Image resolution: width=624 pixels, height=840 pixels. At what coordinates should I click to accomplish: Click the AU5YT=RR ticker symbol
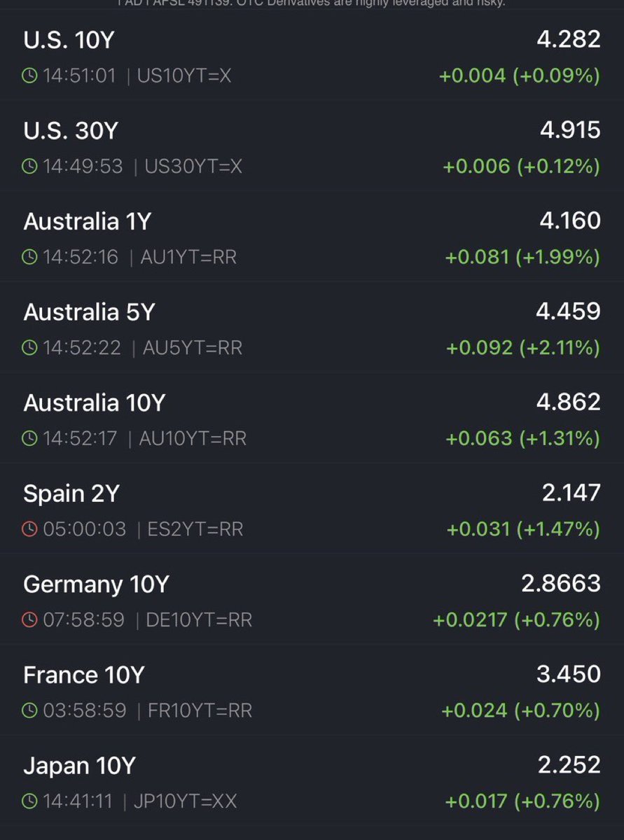click(x=193, y=348)
